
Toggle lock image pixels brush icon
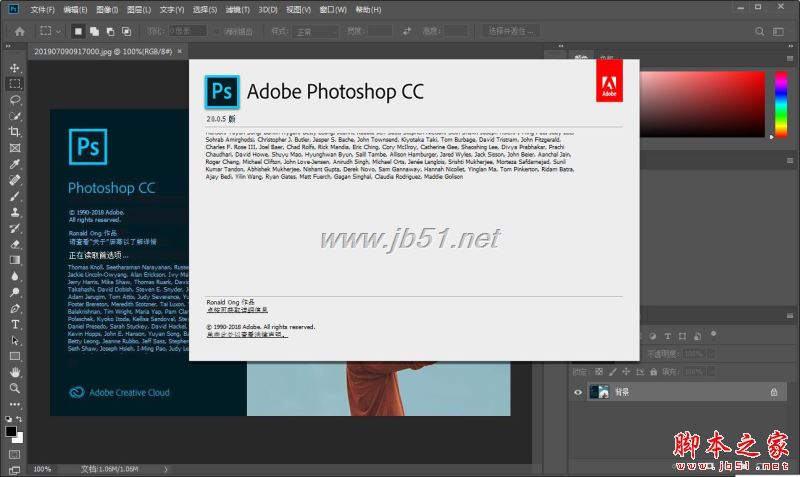(x=613, y=372)
